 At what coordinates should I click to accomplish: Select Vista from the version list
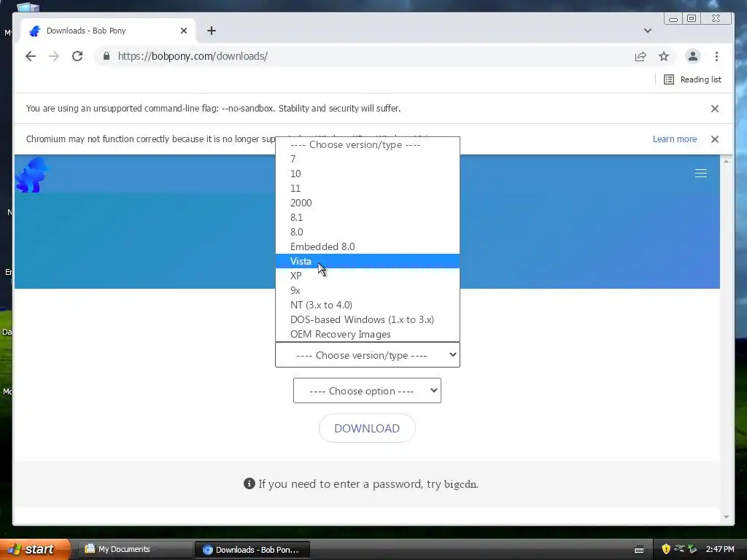pyautogui.click(x=368, y=261)
